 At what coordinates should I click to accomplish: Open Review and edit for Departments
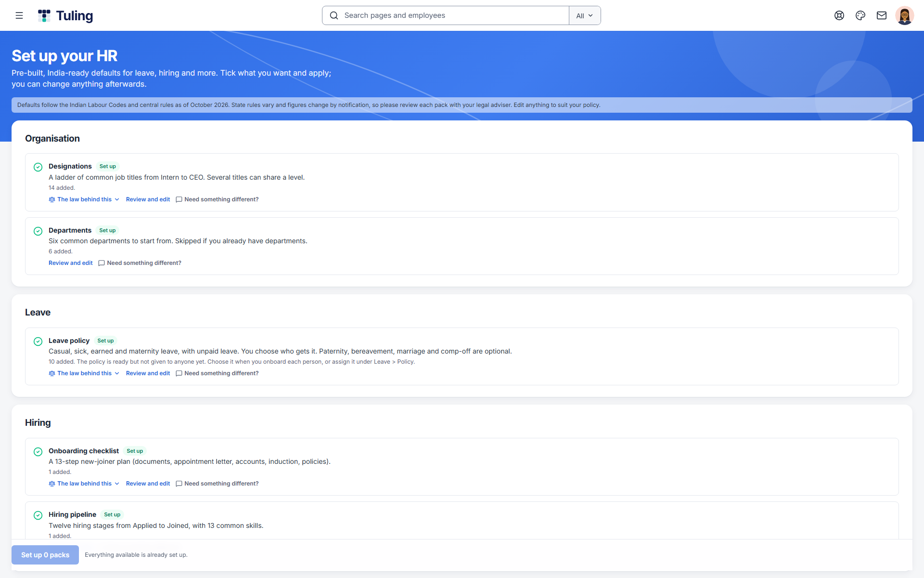[71, 263]
